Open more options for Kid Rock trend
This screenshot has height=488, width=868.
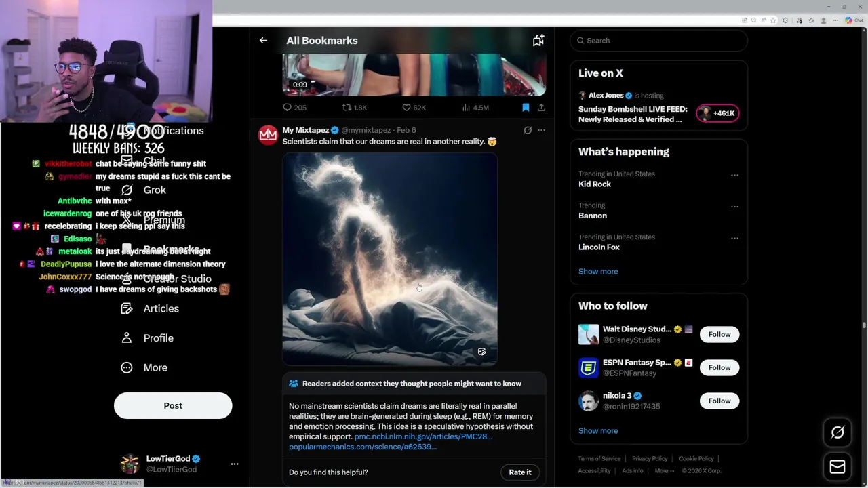coord(734,175)
